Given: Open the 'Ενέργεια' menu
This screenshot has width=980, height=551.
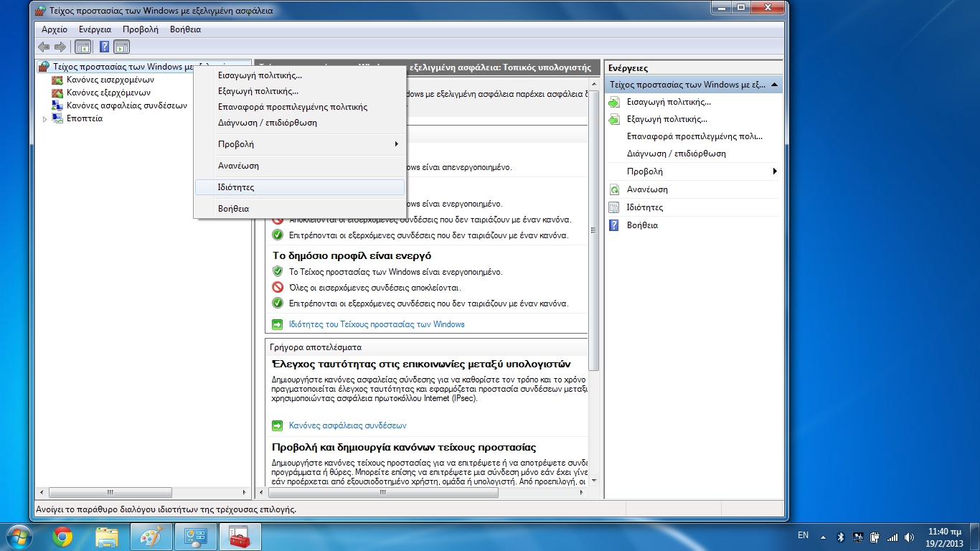Looking at the screenshot, I should pyautogui.click(x=95, y=29).
